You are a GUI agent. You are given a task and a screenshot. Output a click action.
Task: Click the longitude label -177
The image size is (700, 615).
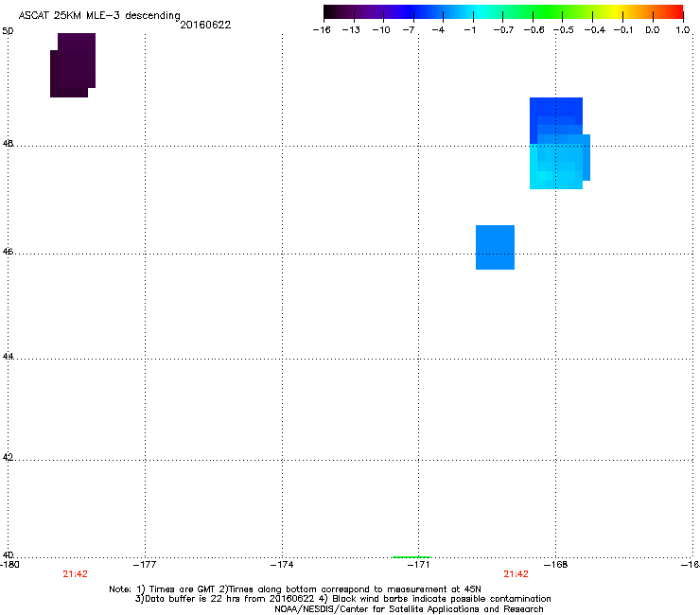(x=145, y=565)
